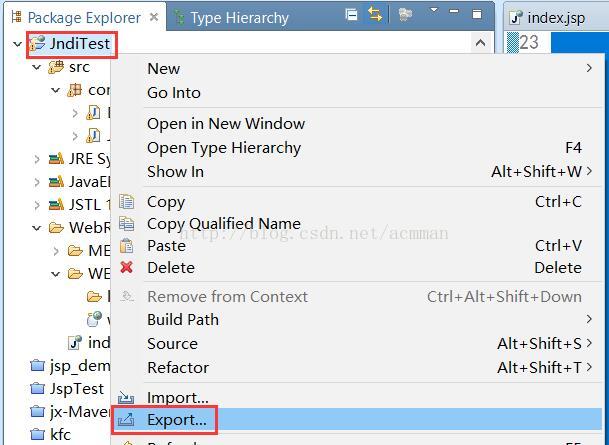Viewport: 609px width, 445px height.
Task: Collapse the WEB-INF folder
Action: point(56,274)
